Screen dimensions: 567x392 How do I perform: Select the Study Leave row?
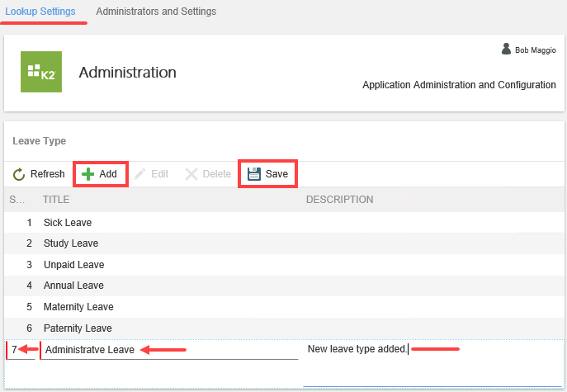72,243
